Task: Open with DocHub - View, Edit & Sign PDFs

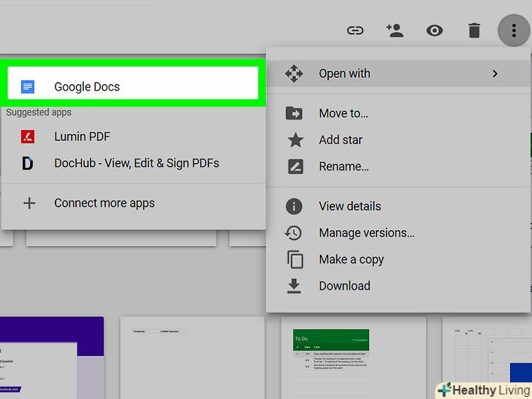Action: 133,163
